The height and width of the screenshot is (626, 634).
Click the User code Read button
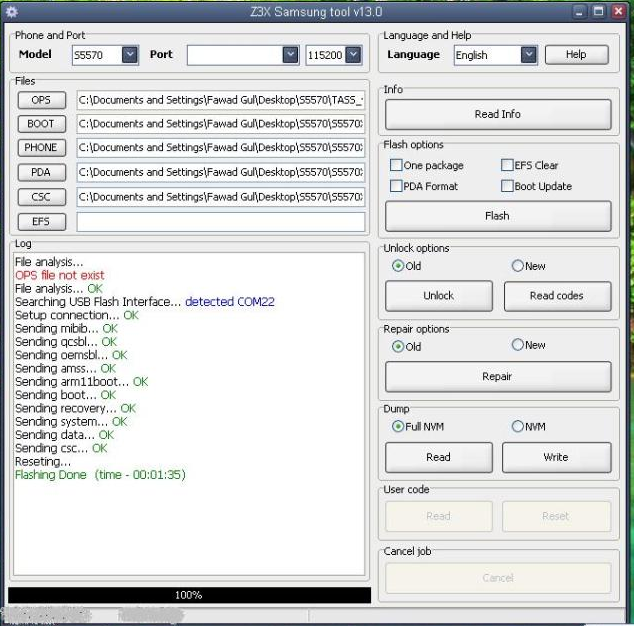(439, 516)
